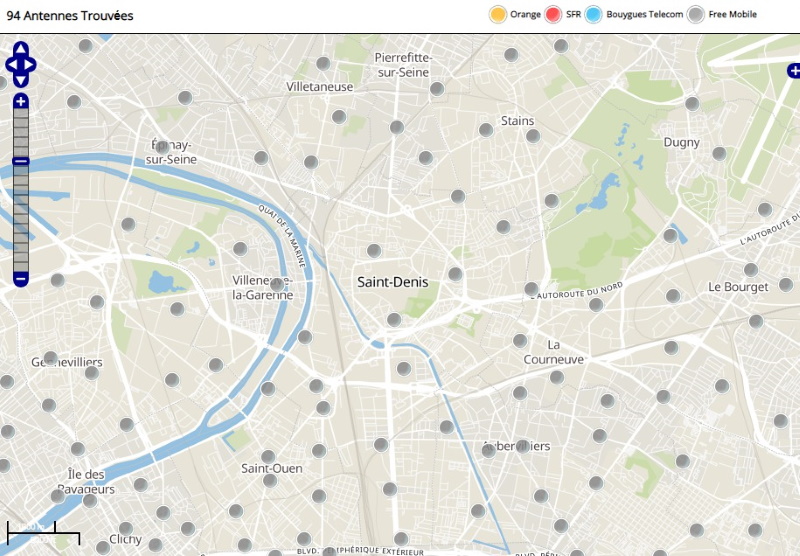The width and height of the screenshot is (800, 556).
Task: Pan the map down with the south arrow
Action: pyautogui.click(x=20, y=81)
